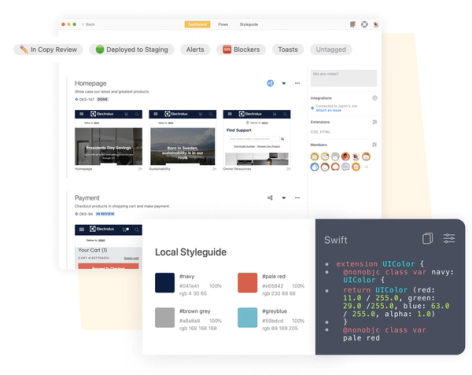Open Payment section more options
Image resolution: width=472 pixels, height=375 pixels.
click(297, 198)
